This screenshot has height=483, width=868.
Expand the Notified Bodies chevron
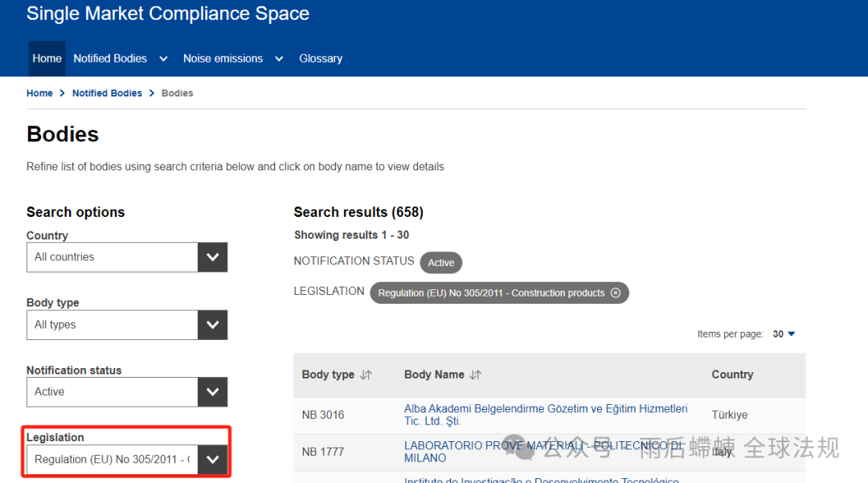163,59
